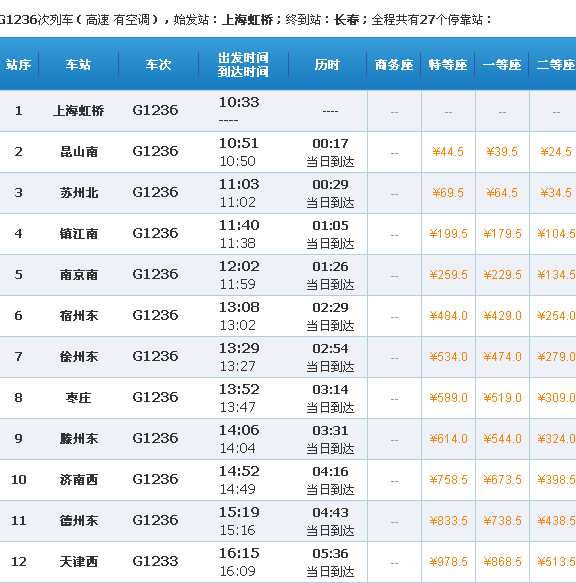Screen dimensions: 576x583
Task: Click price ¥544.0 for 滕州东
Action: tap(502, 439)
